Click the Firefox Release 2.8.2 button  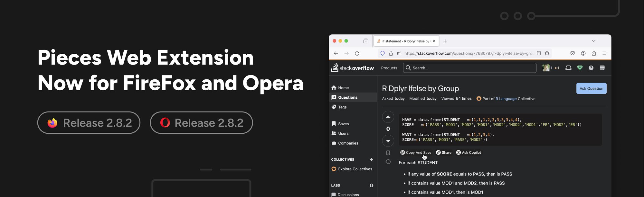[x=89, y=123]
